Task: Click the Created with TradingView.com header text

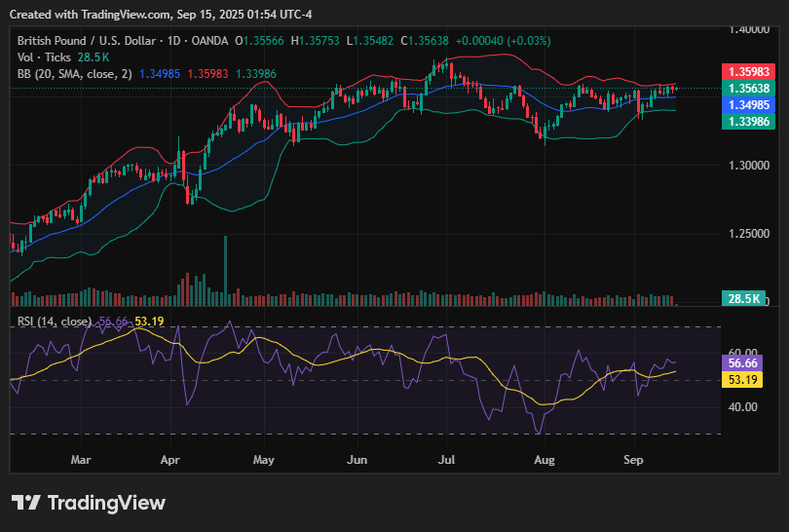Action: click(161, 15)
